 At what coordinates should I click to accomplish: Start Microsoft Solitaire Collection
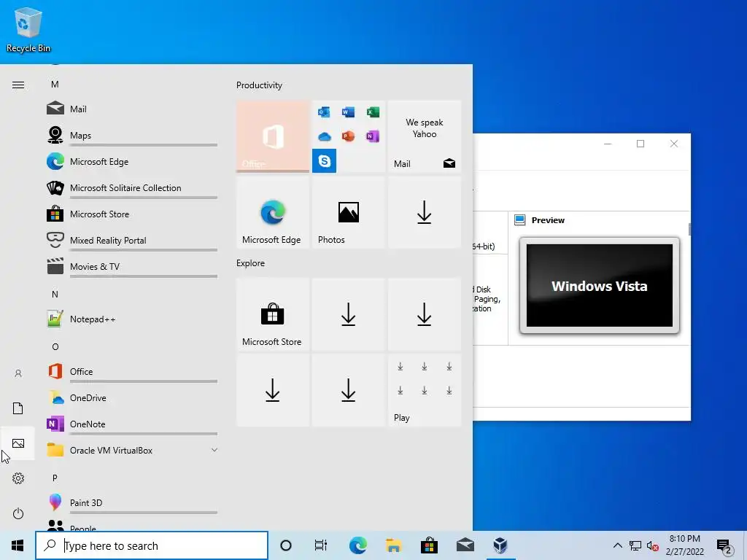pos(133,187)
